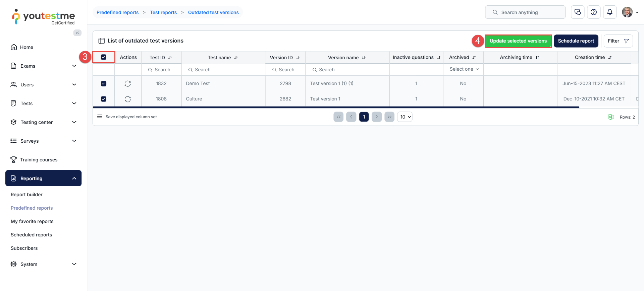Open the user profile avatar menu
This screenshot has width=644, height=291.
tap(630, 12)
